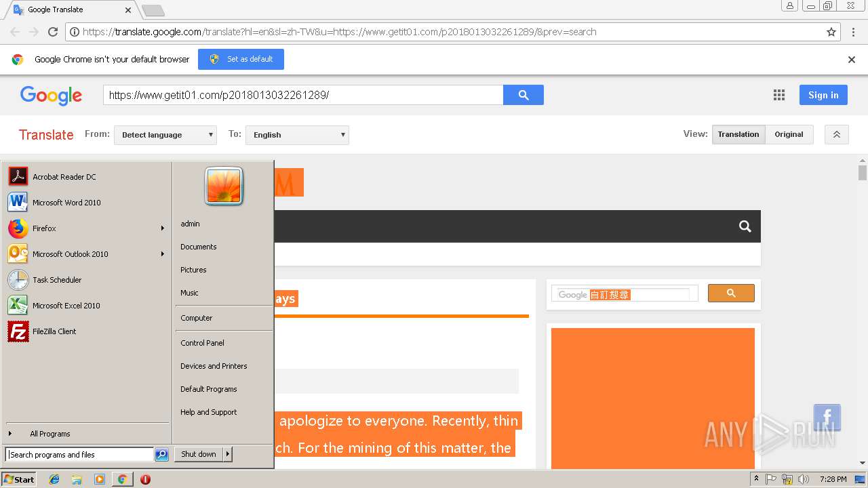Go back in Chrome
This screenshot has height=488, width=868.
pos(15,32)
